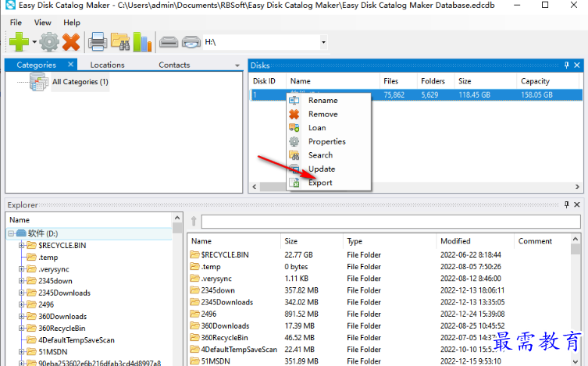Click the optical disc drive toolbar icon
The image size is (588, 366).
click(191, 42)
